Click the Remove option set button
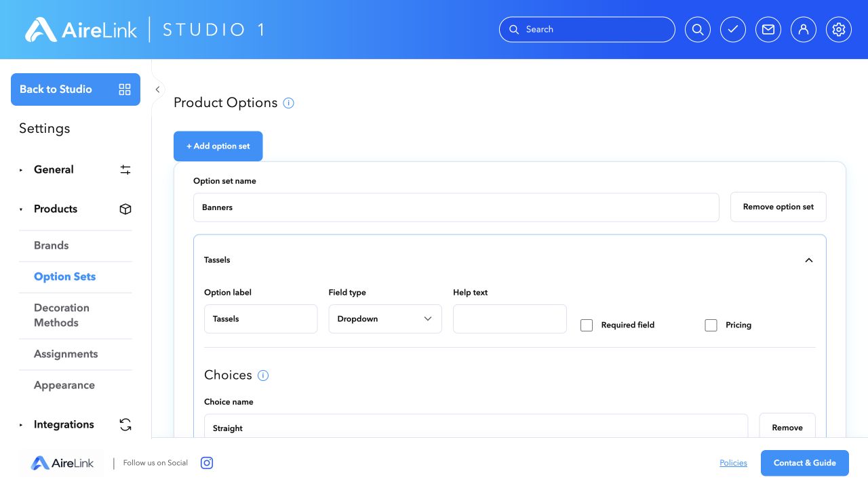 (778, 207)
